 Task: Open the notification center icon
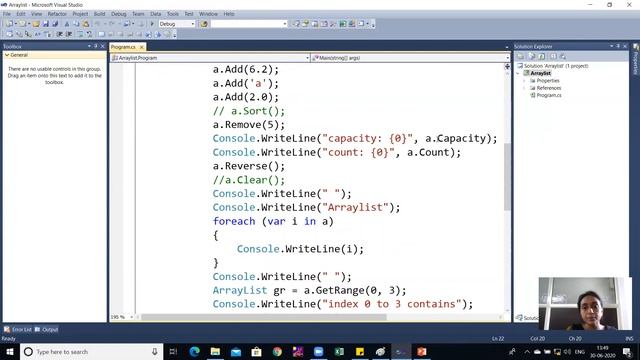tap(627, 351)
